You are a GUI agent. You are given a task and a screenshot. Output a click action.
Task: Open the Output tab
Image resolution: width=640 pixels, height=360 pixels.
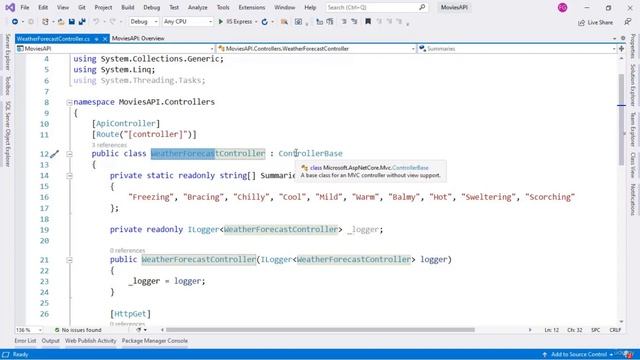pyautogui.click(x=51, y=340)
